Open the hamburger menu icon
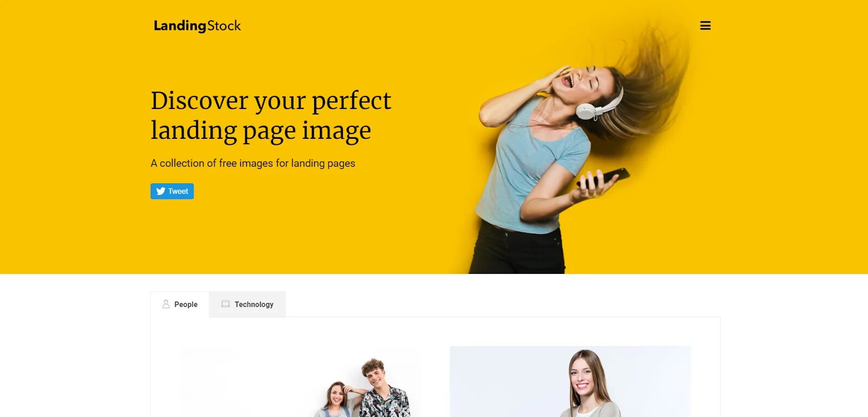The height and width of the screenshot is (417, 868). pyautogui.click(x=705, y=25)
